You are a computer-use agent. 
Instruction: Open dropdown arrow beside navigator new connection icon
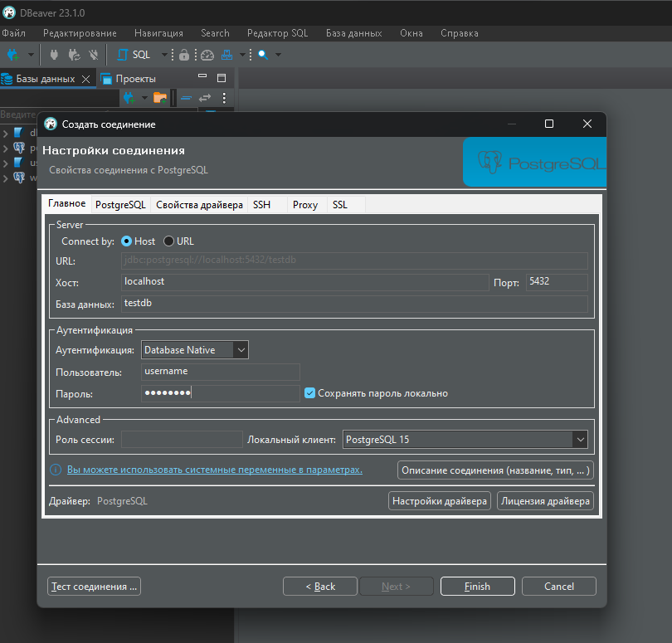[x=144, y=98]
